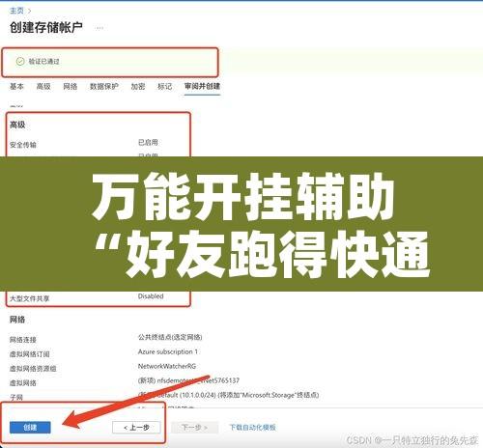
Task: Click the 虚拟网络资源组 label
Action: [33, 369]
